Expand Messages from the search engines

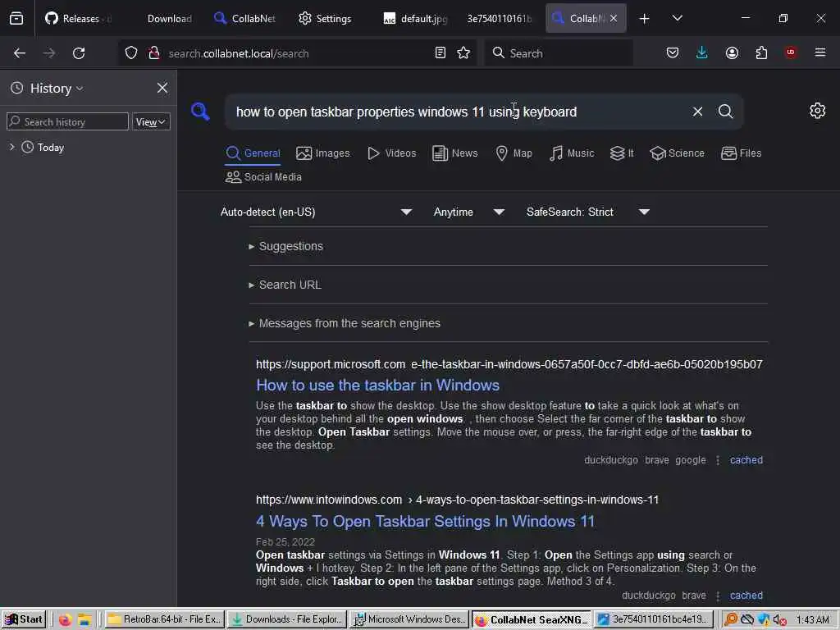click(x=345, y=323)
